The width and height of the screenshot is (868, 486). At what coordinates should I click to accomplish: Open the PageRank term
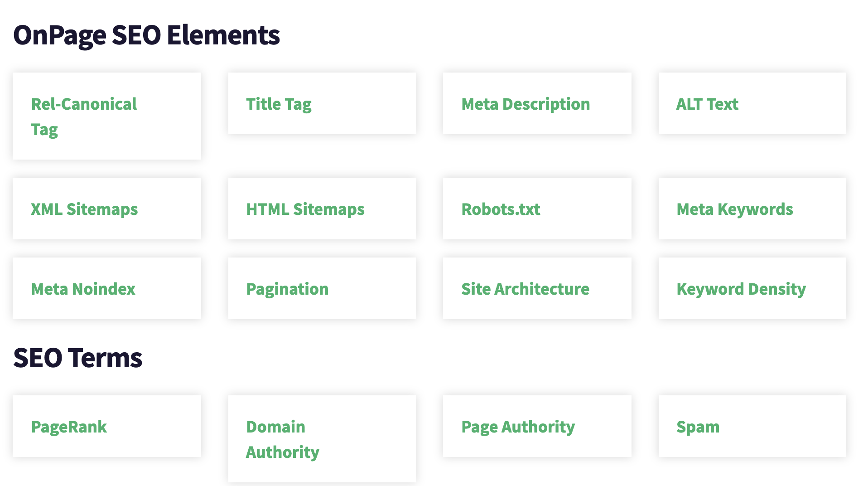(69, 427)
